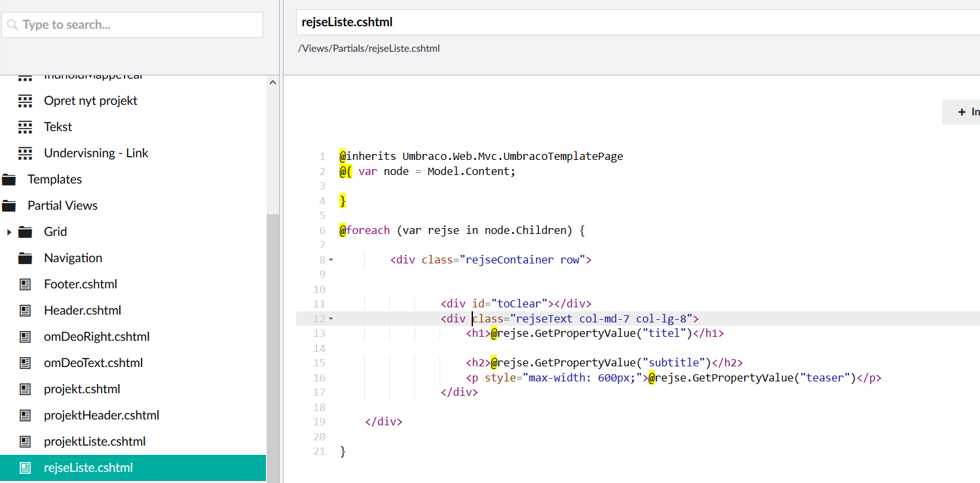Open 'Undervisning - Link' tree item
This screenshot has height=483, width=980.
(96, 153)
